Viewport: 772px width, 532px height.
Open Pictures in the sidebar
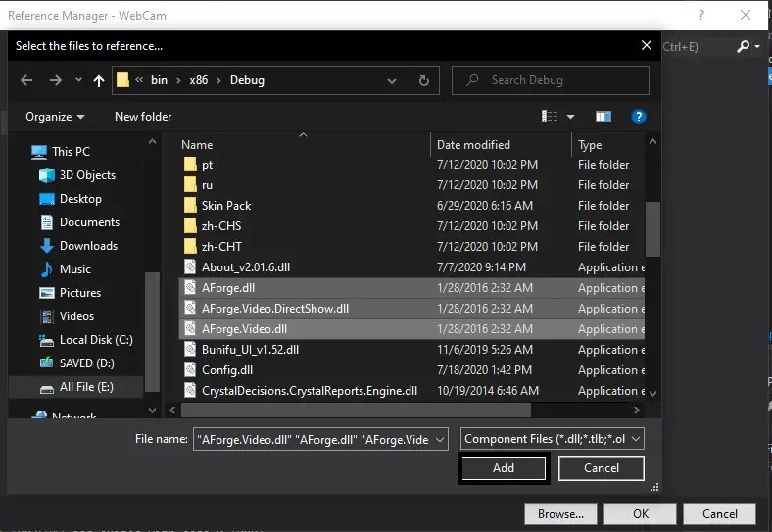click(70, 293)
